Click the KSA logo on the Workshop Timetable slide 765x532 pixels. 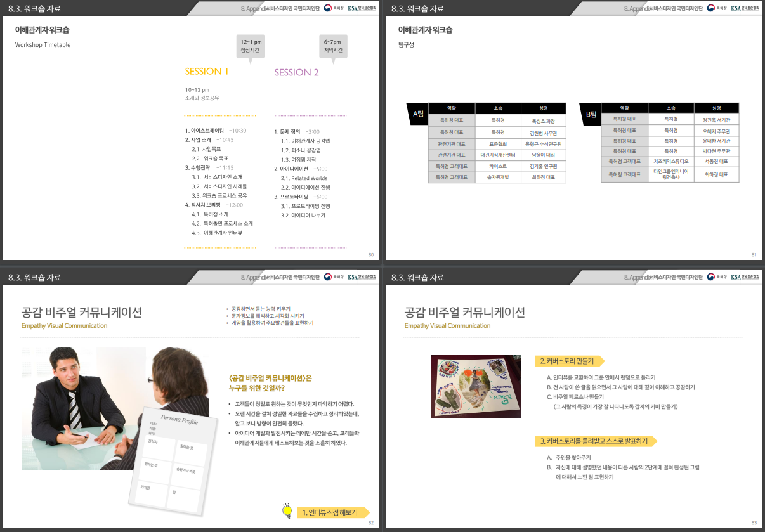click(x=362, y=8)
